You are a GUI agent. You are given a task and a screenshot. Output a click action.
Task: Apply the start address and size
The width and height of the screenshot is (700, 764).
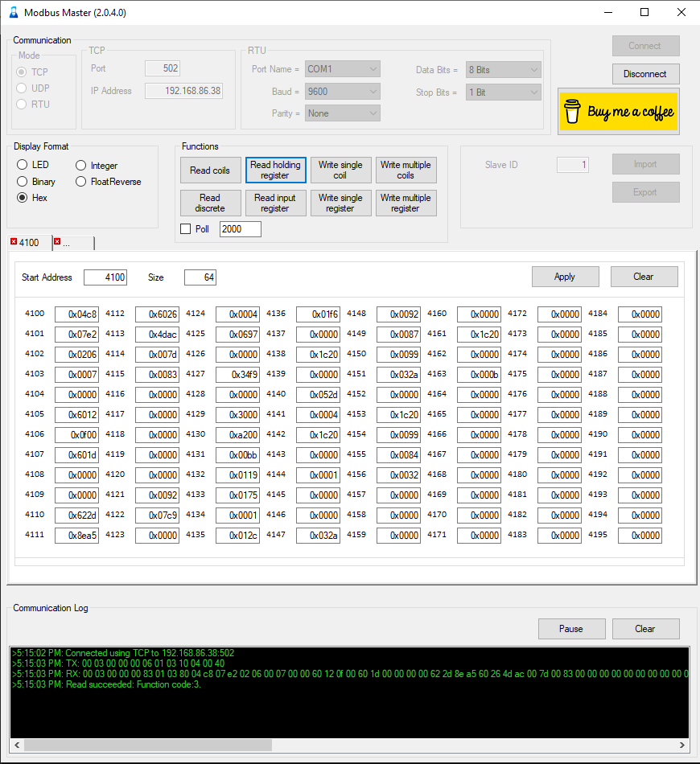pyautogui.click(x=565, y=277)
